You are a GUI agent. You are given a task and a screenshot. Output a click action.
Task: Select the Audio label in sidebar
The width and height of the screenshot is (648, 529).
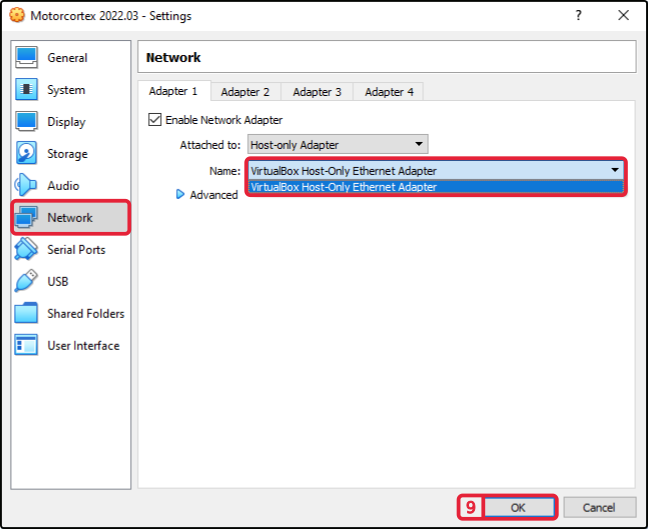(63, 186)
